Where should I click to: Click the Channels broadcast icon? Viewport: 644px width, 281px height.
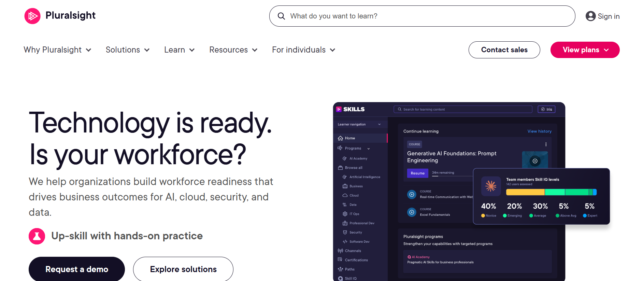340,251
